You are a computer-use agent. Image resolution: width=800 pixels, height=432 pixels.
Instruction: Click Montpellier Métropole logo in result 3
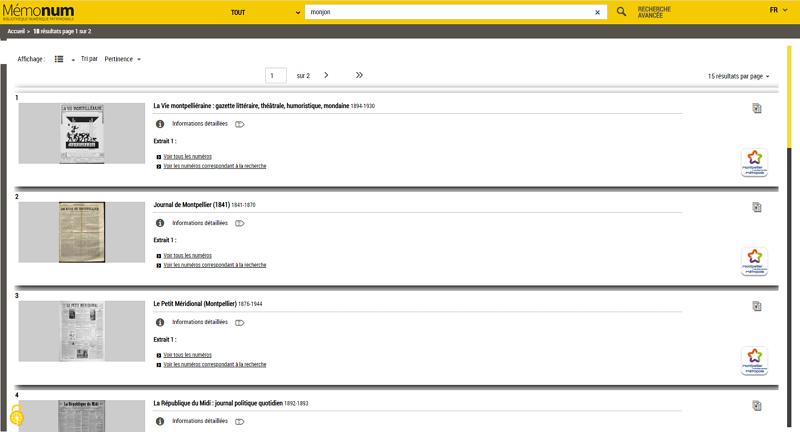pos(755,361)
